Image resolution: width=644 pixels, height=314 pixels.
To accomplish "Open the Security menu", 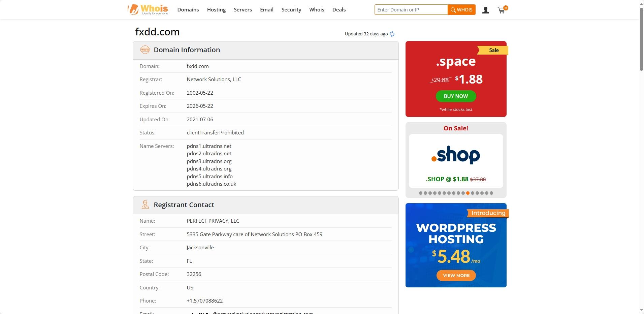I will click(x=291, y=10).
